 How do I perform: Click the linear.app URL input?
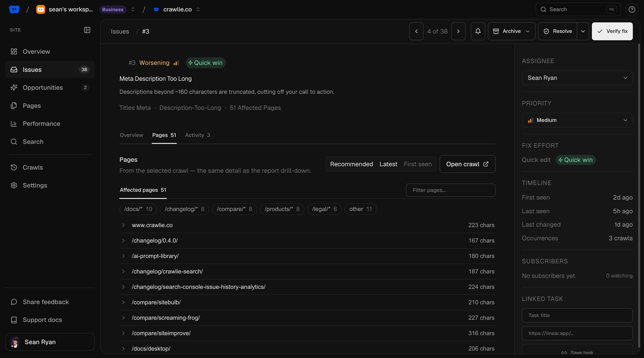pos(577,333)
